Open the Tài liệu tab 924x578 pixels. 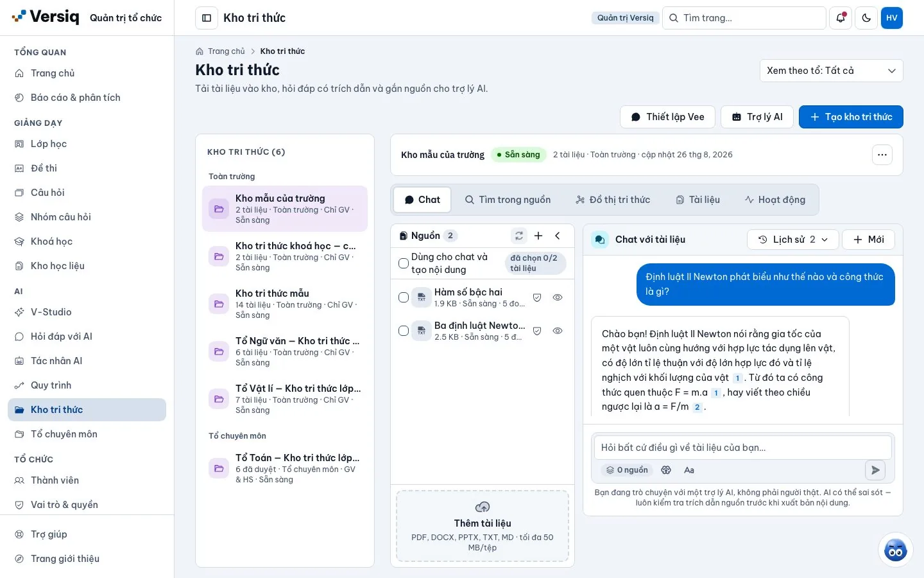click(697, 200)
